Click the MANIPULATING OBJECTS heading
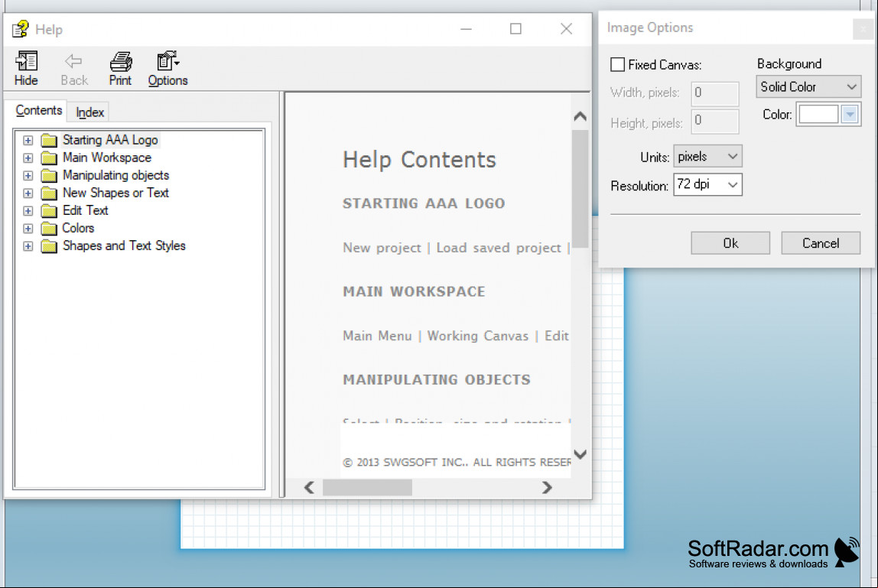The width and height of the screenshot is (878, 588). pos(437,380)
